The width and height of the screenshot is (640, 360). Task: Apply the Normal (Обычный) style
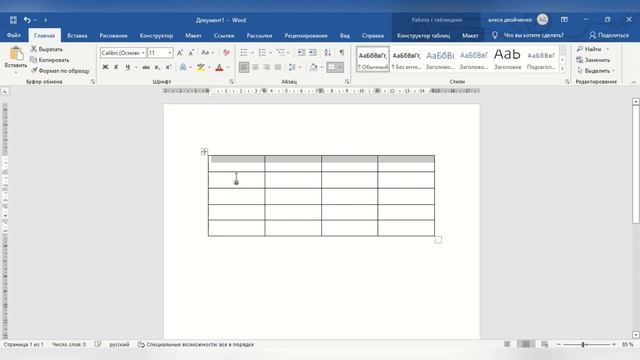[373, 59]
